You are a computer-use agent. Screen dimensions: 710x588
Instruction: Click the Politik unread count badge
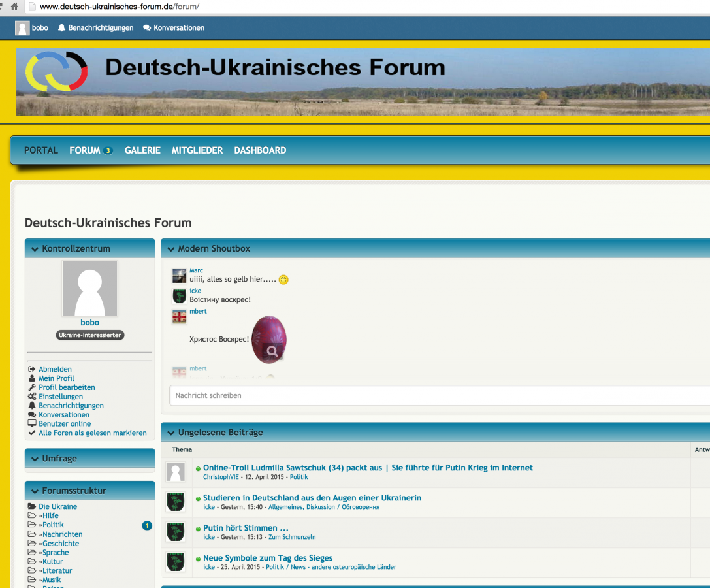147,525
